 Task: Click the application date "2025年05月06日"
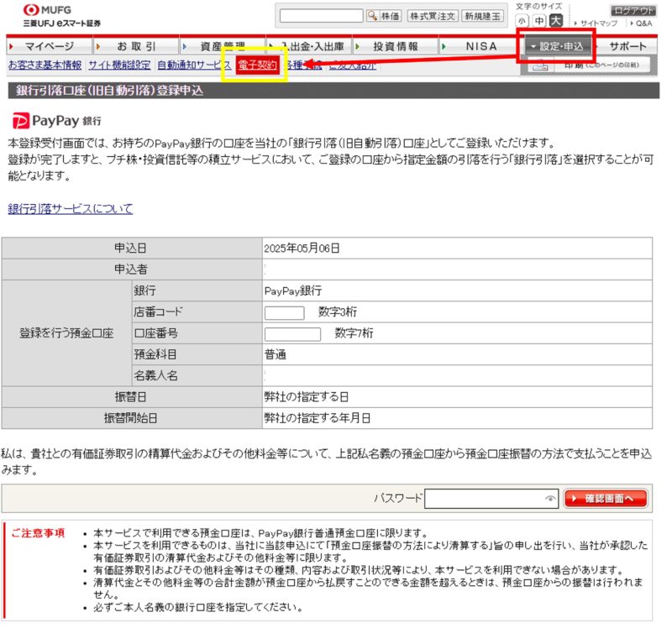tap(302, 248)
